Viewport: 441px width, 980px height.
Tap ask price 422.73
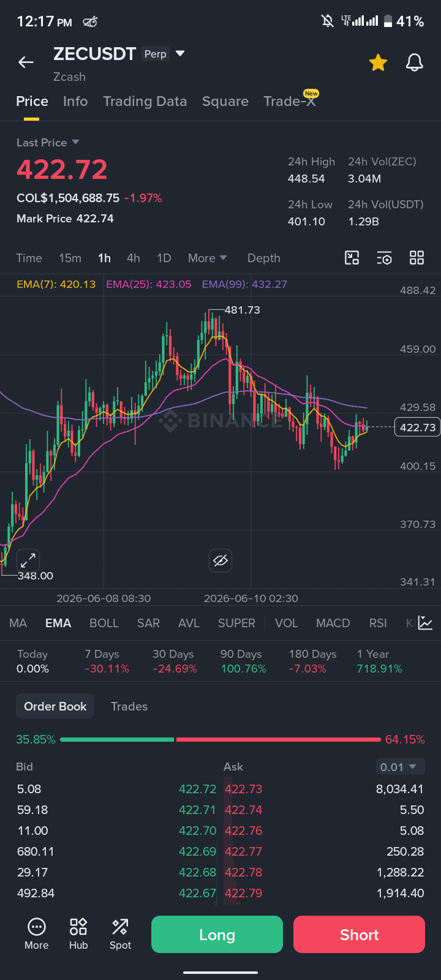coord(244,789)
